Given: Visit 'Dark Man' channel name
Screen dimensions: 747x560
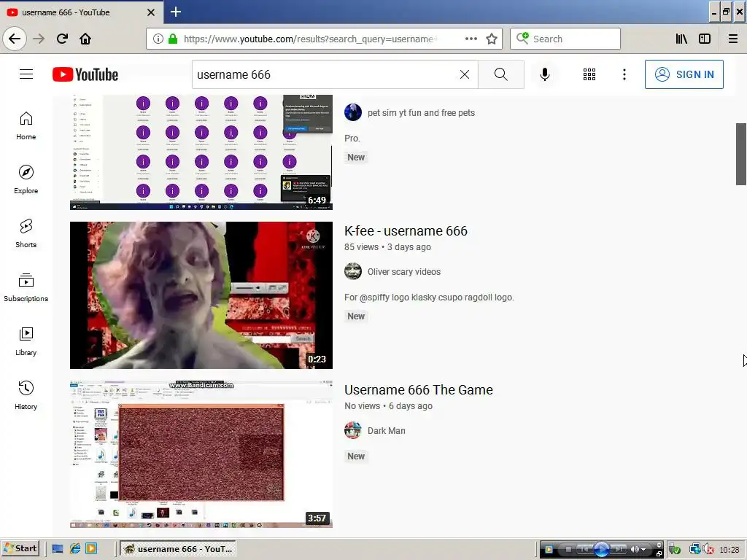Looking at the screenshot, I should tap(387, 430).
